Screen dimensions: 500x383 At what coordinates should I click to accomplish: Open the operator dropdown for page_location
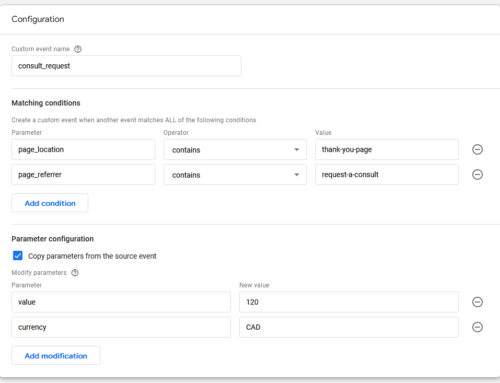coord(235,150)
